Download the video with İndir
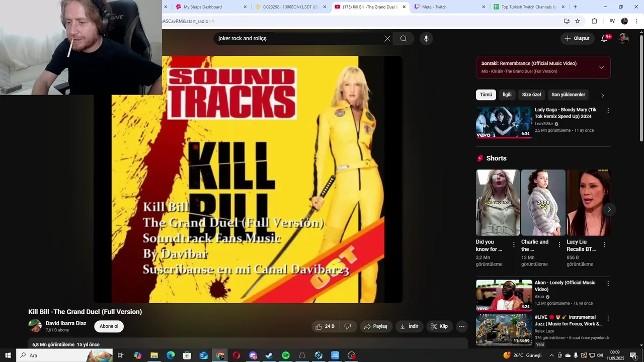 409,326
